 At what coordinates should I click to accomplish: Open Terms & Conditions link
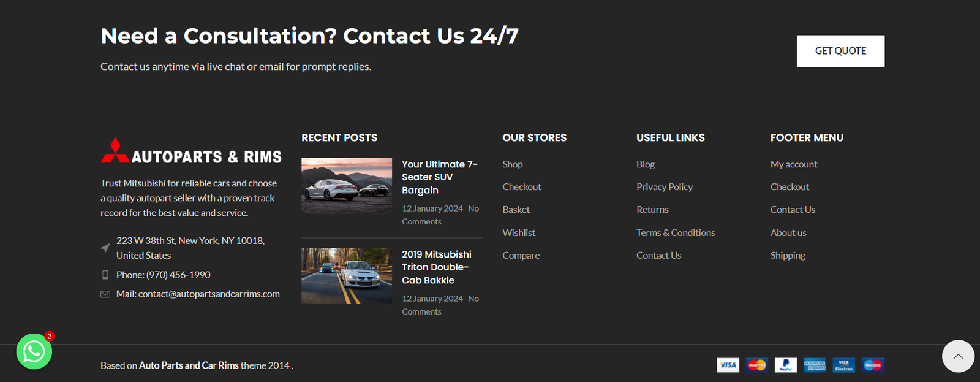(676, 233)
